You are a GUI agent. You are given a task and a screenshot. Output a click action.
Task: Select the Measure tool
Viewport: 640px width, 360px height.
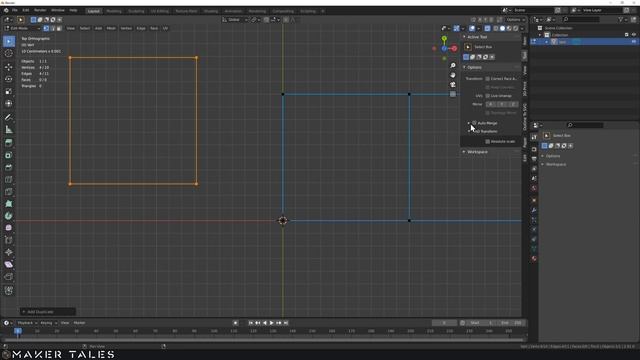9,129
